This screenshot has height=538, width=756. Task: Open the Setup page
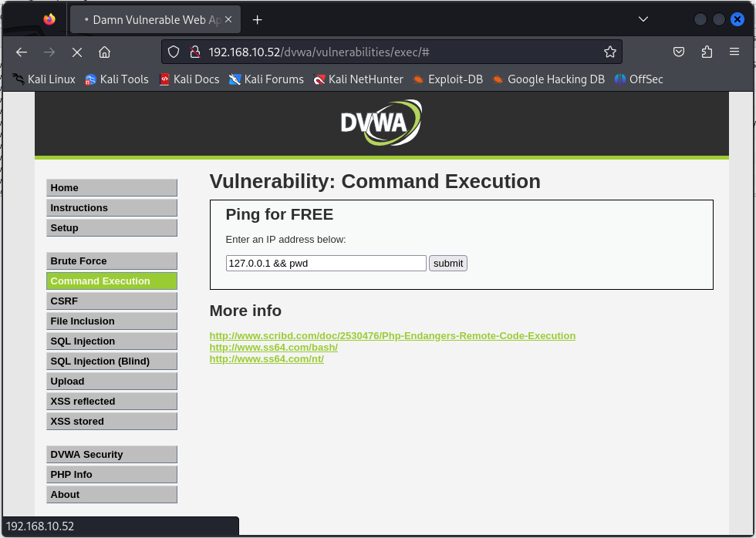coord(112,228)
